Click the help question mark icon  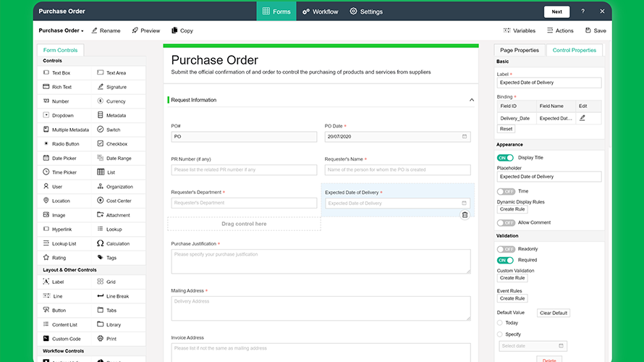[582, 12]
